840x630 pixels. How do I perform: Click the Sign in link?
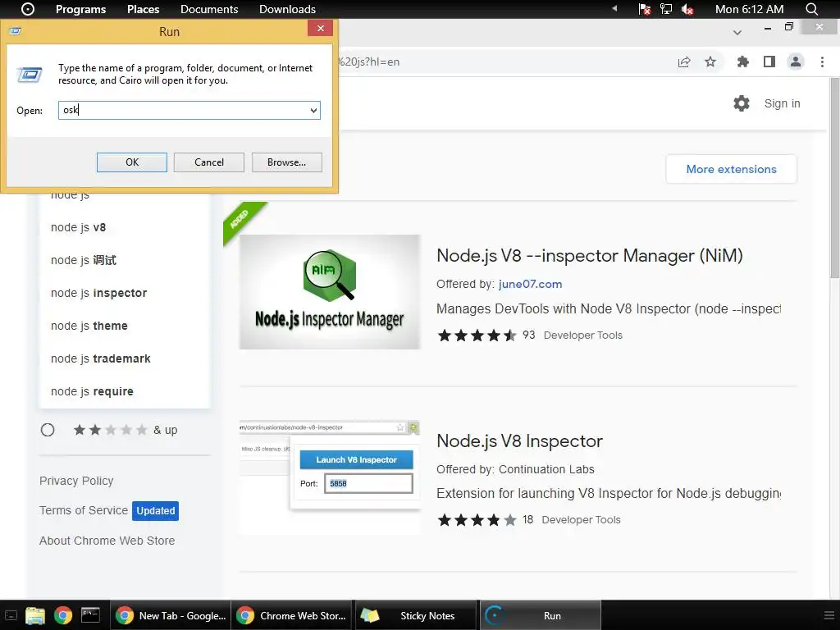coord(782,103)
